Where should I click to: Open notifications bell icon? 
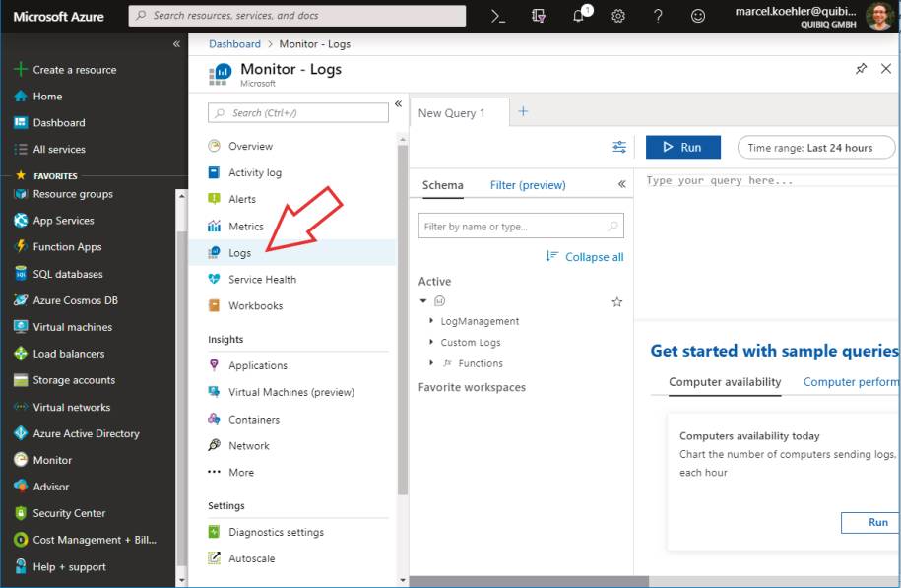coord(579,16)
